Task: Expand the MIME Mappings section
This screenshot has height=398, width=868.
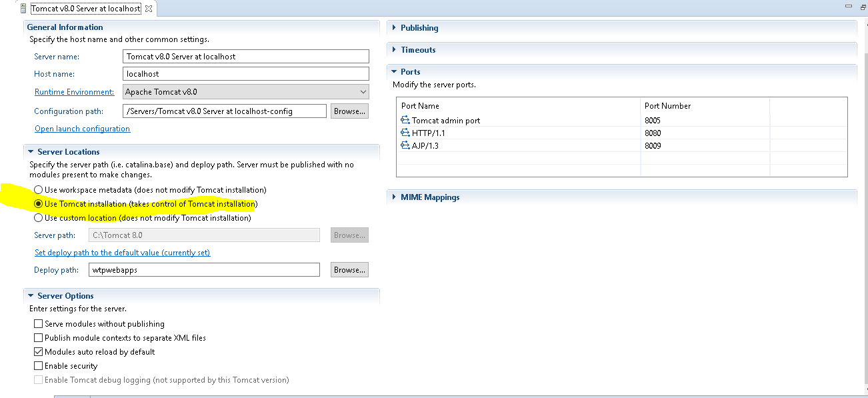Action: [x=394, y=197]
